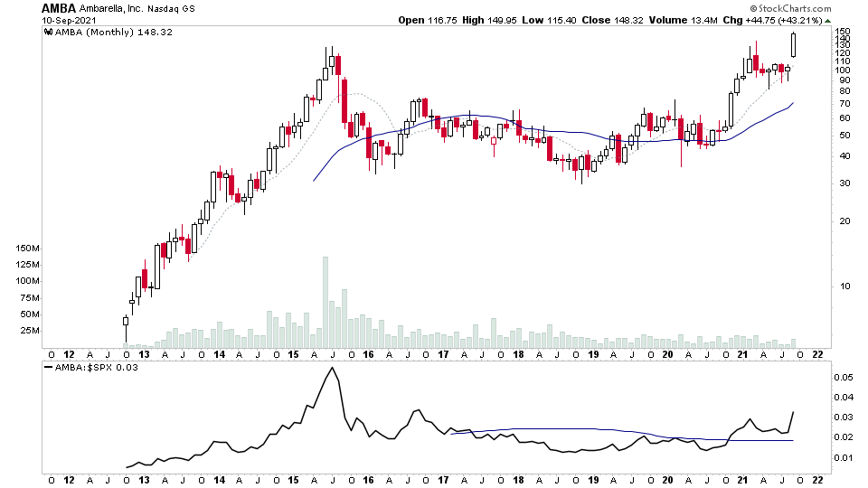Click the 40 label on the price axis
868x488 pixels.
point(844,156)
